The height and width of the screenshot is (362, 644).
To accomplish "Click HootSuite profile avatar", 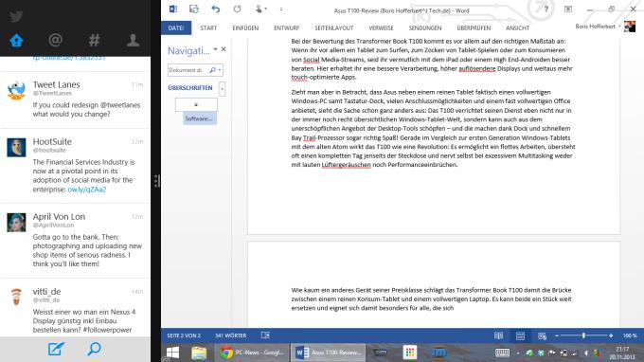I will tap(16, 147).
